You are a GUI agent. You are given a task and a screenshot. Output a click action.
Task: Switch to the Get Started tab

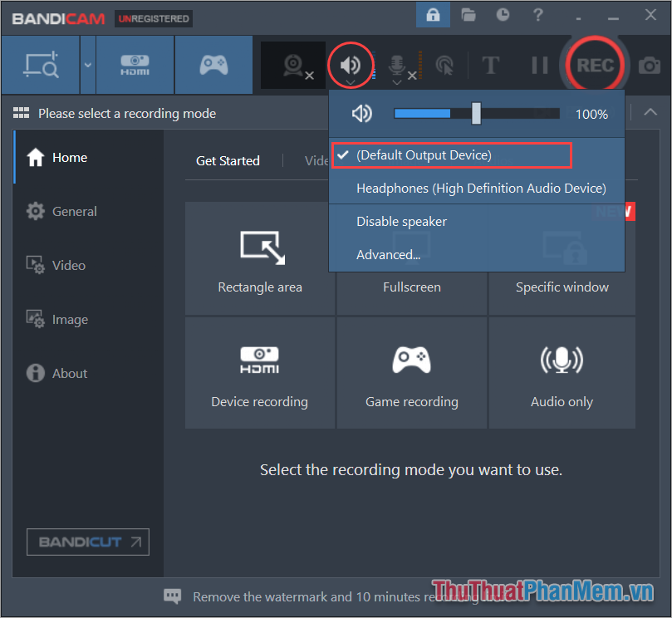[x=228, y=160]
